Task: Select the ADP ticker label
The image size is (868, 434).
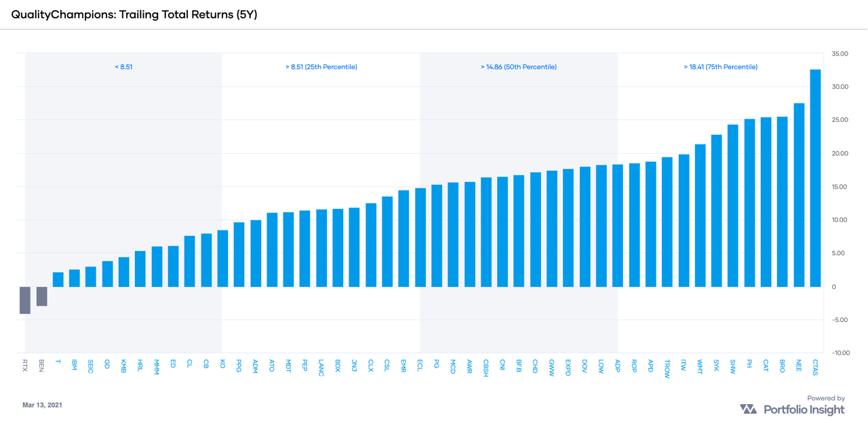Action: point(618,366)
